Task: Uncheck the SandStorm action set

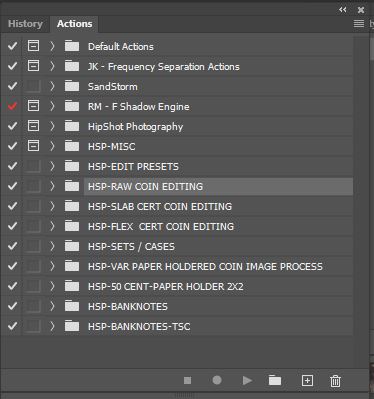Action: tap(12, 86)
